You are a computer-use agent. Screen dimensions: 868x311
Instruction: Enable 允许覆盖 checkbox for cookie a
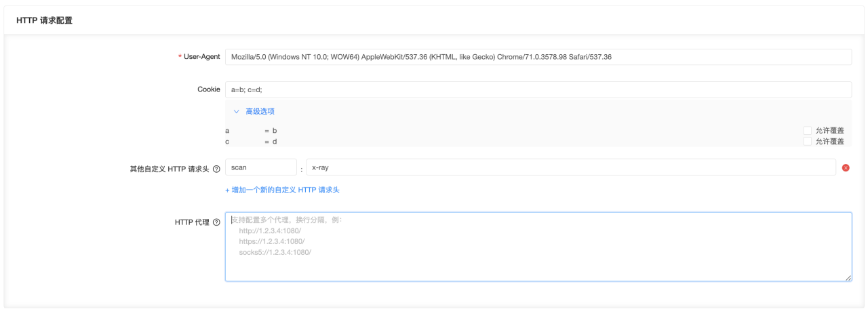click(807, 130)
